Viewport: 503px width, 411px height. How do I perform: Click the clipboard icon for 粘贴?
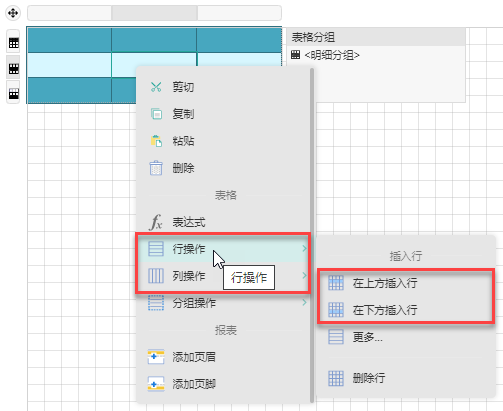(x=156, y=141)
